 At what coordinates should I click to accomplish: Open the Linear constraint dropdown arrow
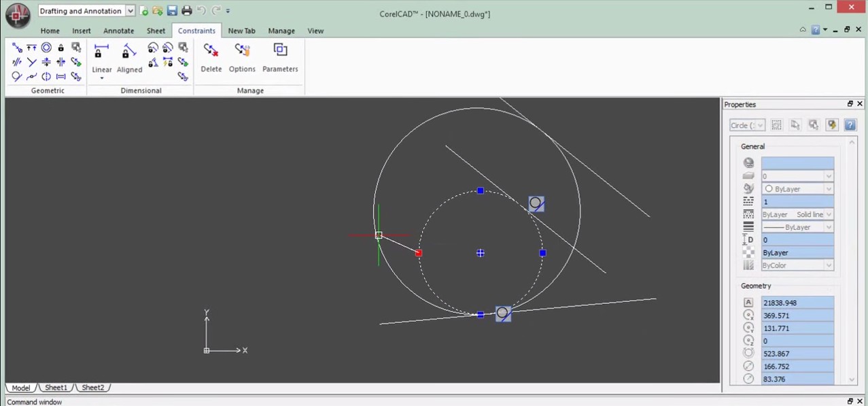pyautogui.click(x=101, y=78)
